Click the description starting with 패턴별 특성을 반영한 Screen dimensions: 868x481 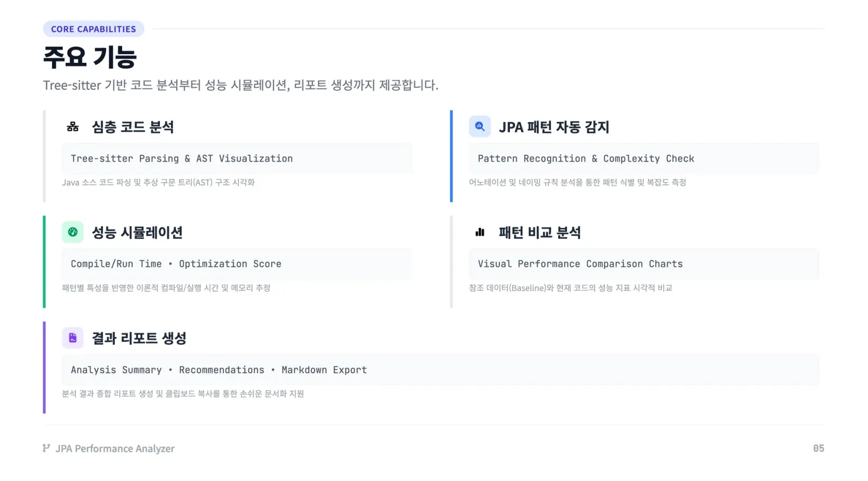coord(166,288)
